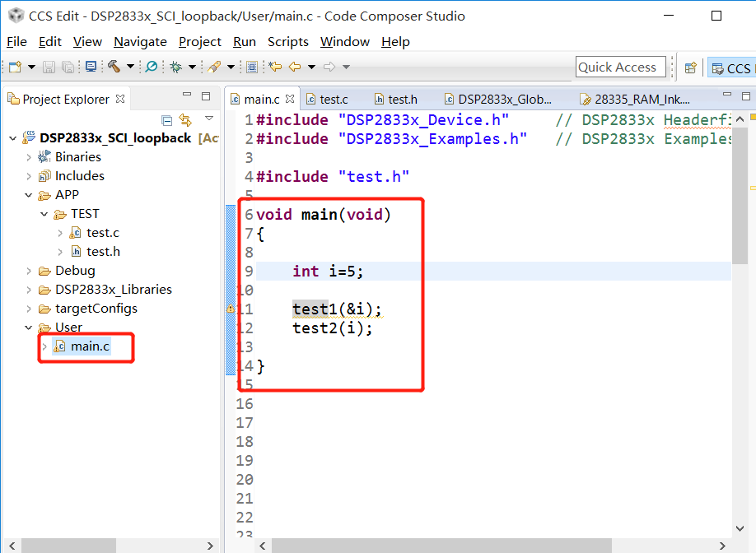Close the main.c editor tab
Image resolution: width=756 pixels, height=553 pixels.
(x=290, y=99)
